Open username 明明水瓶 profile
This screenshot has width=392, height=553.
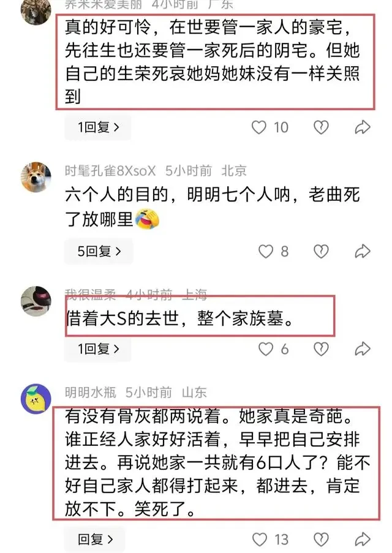pyautogui.click(x=90, y=392)
